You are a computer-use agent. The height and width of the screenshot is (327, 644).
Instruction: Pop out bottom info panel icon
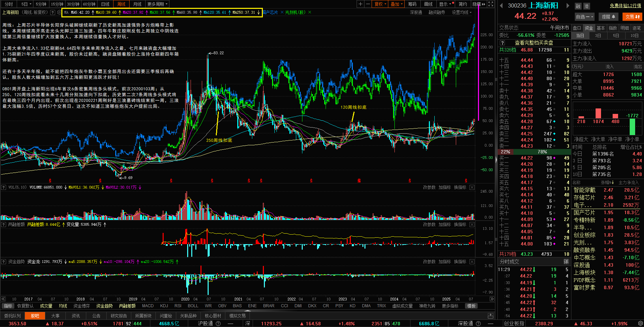pos(491,316)
